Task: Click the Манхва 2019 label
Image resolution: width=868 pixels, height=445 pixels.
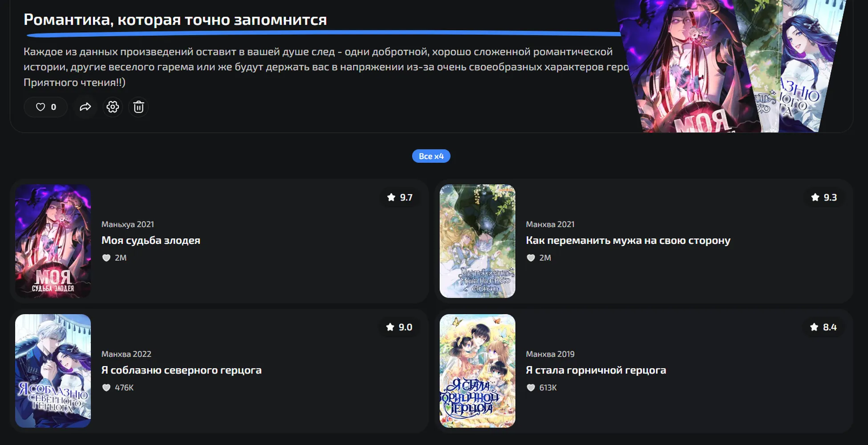Action: pyautogui.click(x=550, y=354)
